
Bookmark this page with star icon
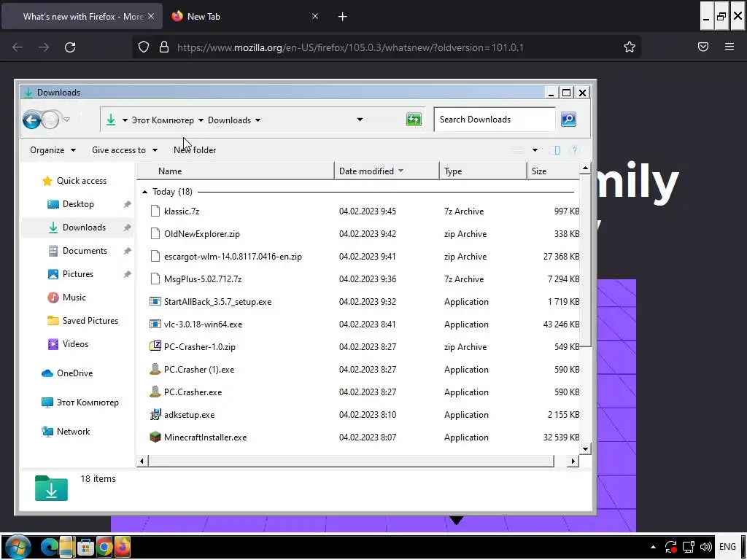630,47
